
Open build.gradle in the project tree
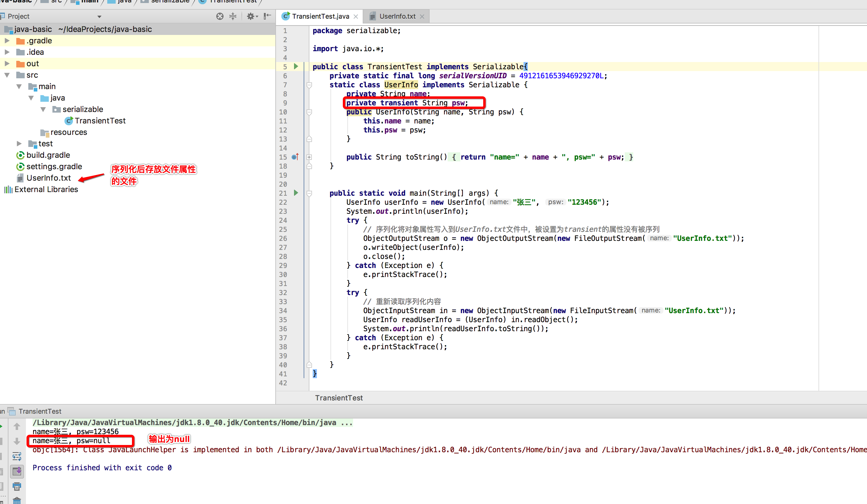48,155
